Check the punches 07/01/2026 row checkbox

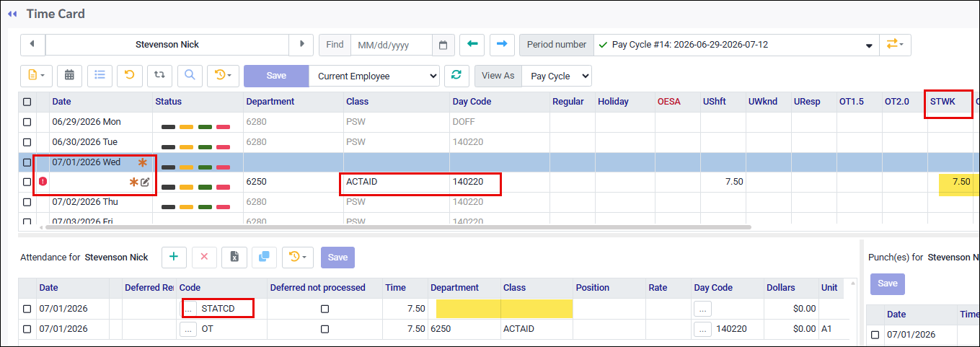[875, 335]
